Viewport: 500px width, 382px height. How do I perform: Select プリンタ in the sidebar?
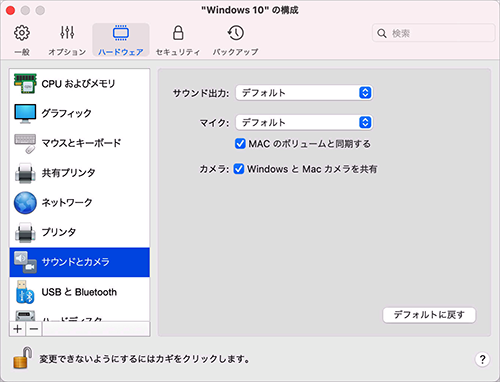pos(79,232)
